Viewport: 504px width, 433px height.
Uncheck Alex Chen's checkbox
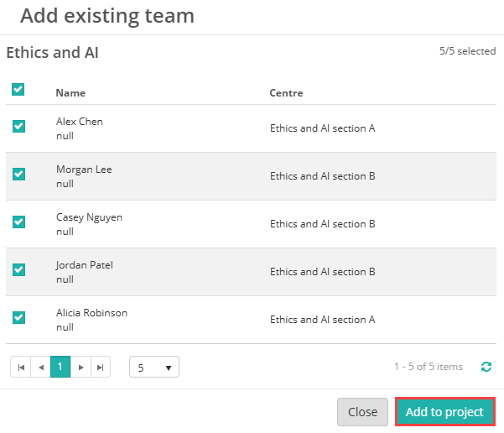click(x=18, y=127)
